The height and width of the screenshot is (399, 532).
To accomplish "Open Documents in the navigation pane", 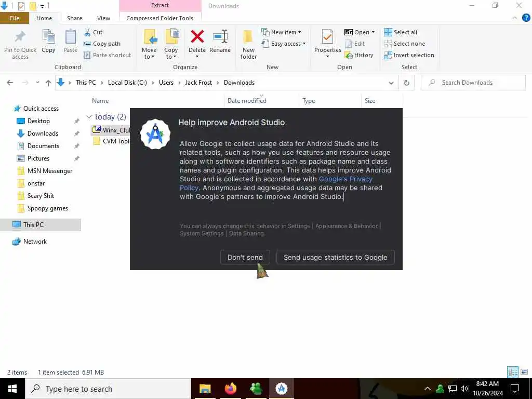I will [43, 146].
